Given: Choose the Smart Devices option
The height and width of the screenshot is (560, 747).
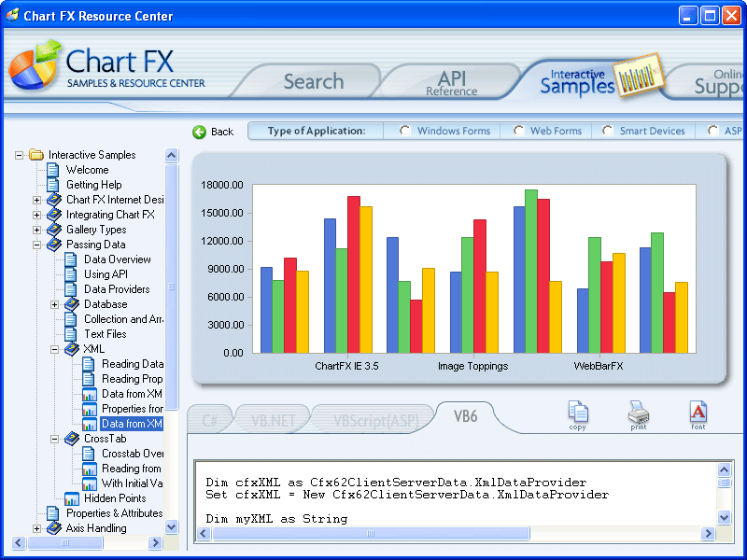Looking at the screenshot, I should coord(607,131).
